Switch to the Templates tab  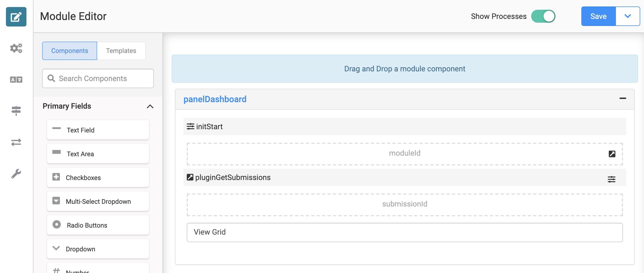click(121, 51)
